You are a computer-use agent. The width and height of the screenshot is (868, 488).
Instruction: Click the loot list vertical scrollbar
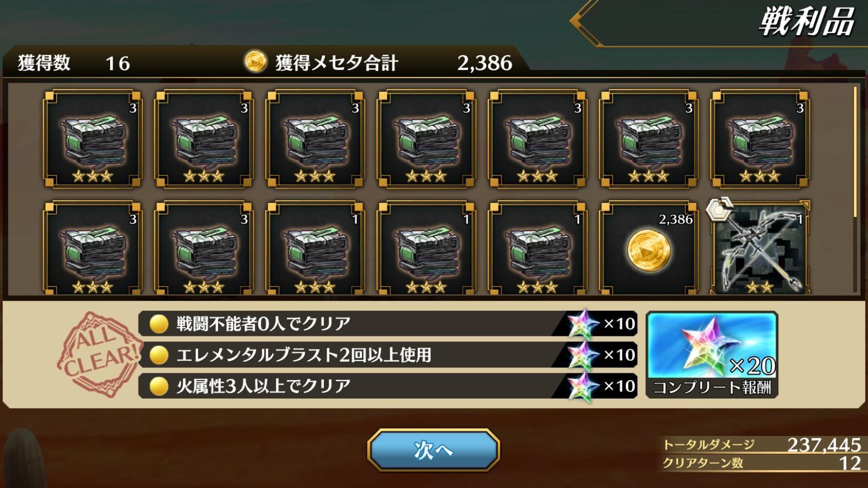tap(855, 152)
